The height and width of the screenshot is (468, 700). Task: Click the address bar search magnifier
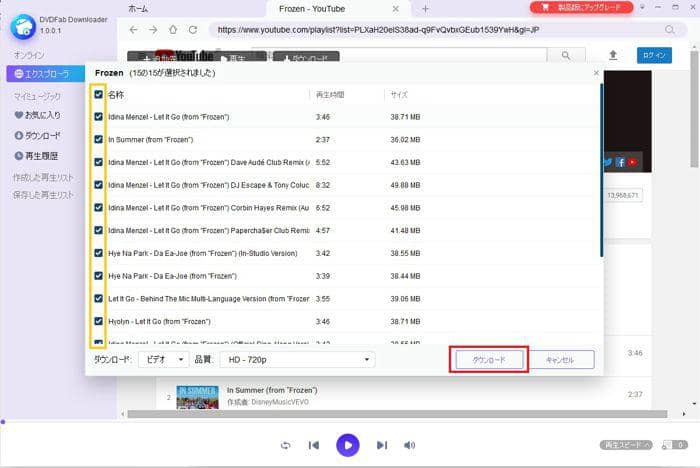(670, 30)
